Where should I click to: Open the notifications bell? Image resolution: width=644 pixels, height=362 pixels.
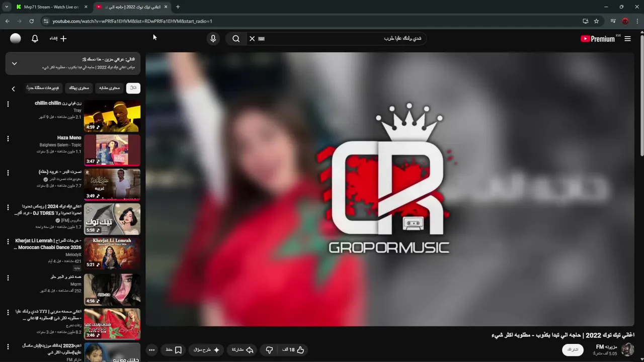(x=35, y=39)
